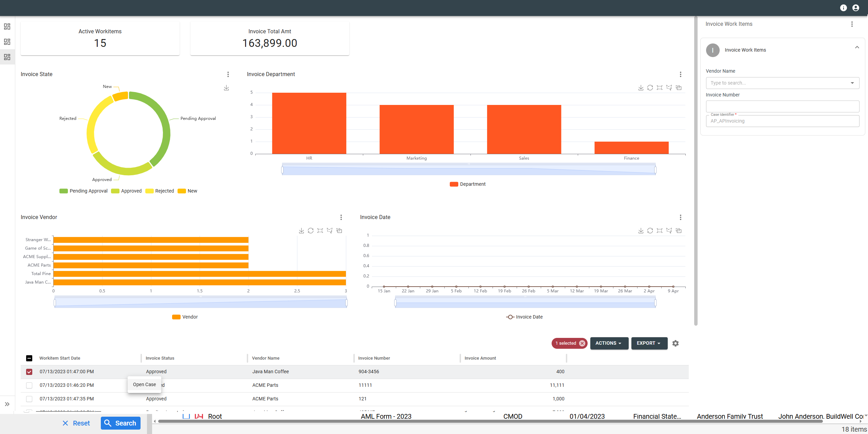Open the user profile icon in the top bar

pos(855,7)
